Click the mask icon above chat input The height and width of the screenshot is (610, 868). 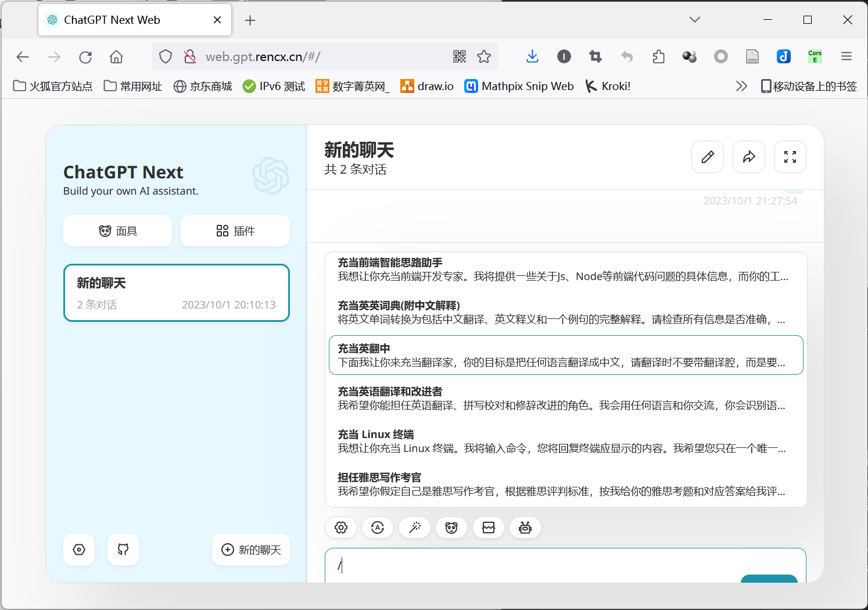coord(451,528)
